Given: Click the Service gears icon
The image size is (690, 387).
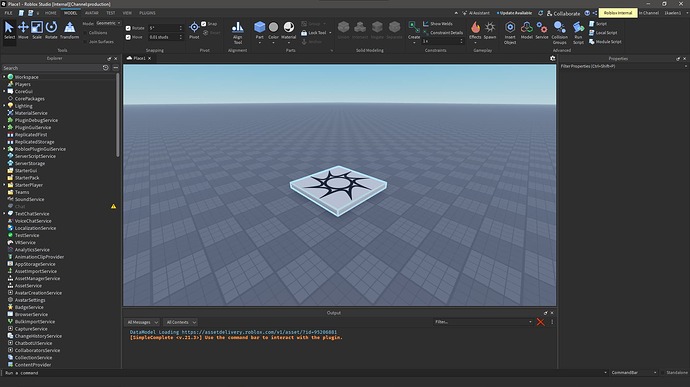Looking at the screenshot, I should click(542, 30).
